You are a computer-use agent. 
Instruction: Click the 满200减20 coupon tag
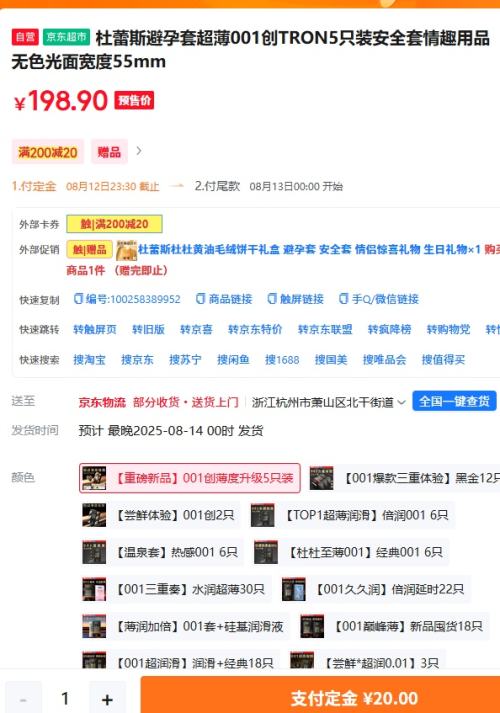click(x=48, y=152)
